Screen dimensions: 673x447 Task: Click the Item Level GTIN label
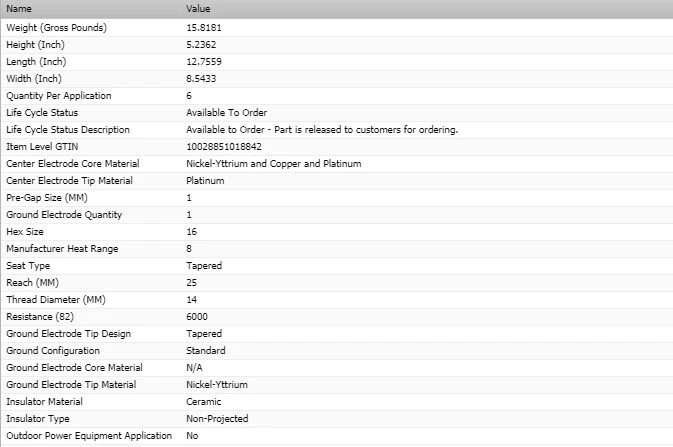pos(42,147)
